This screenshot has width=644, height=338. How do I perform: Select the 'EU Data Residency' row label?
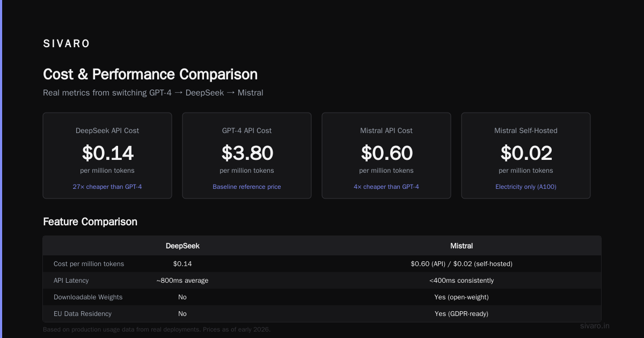(x=83, y=314)
